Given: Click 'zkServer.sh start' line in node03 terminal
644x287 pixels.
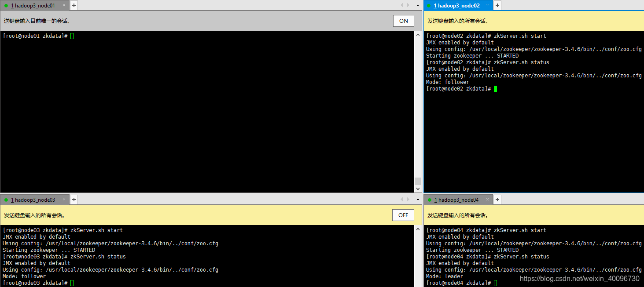Looking at the screenshot, I should pyautogui.click(x=63, y=230).
